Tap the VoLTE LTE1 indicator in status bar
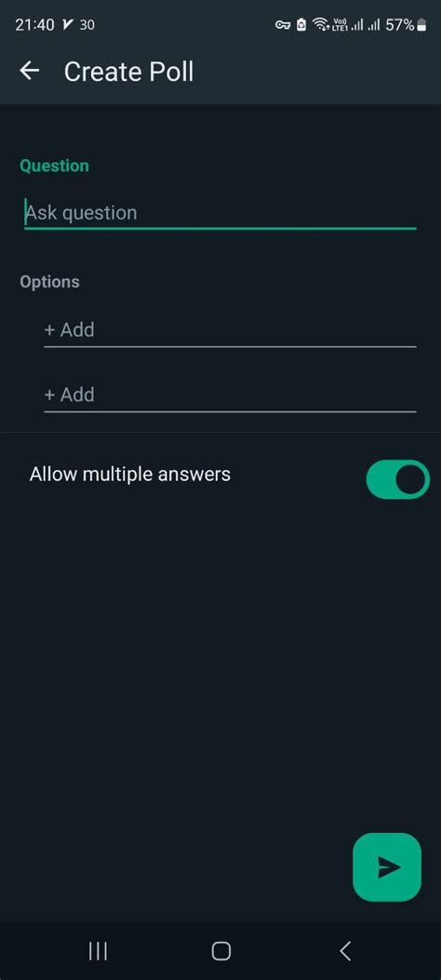Viewport: 441px width, 980px height. [341, 25]
